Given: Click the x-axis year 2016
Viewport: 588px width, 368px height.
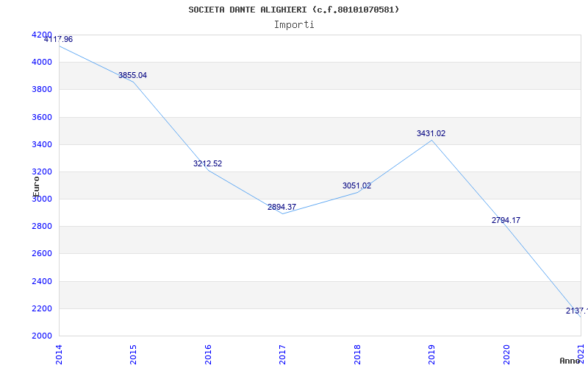Looking at the screenshot, I should (x=208, y=355).
